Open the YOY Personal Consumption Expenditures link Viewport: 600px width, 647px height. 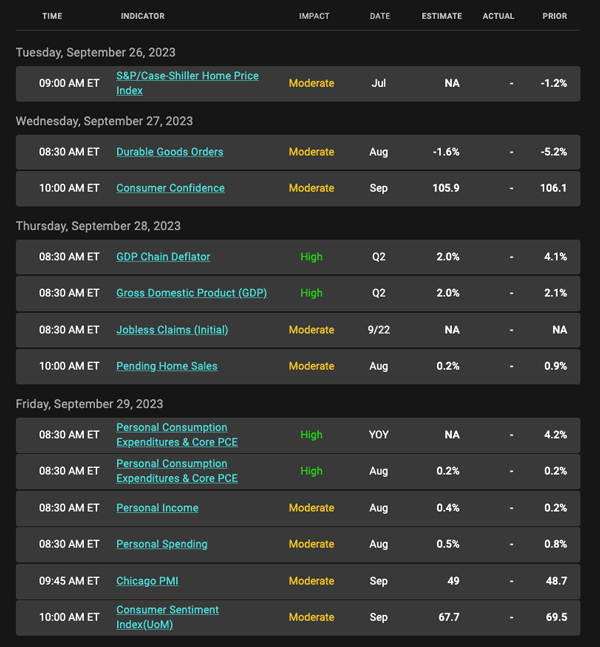tap(177, 434)
